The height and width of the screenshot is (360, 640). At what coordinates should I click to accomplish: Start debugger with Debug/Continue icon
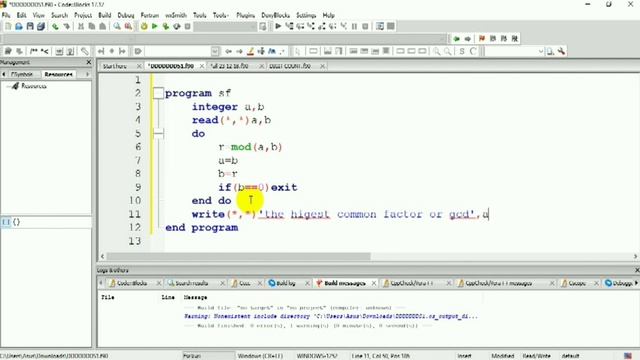(x=278, y=27)
